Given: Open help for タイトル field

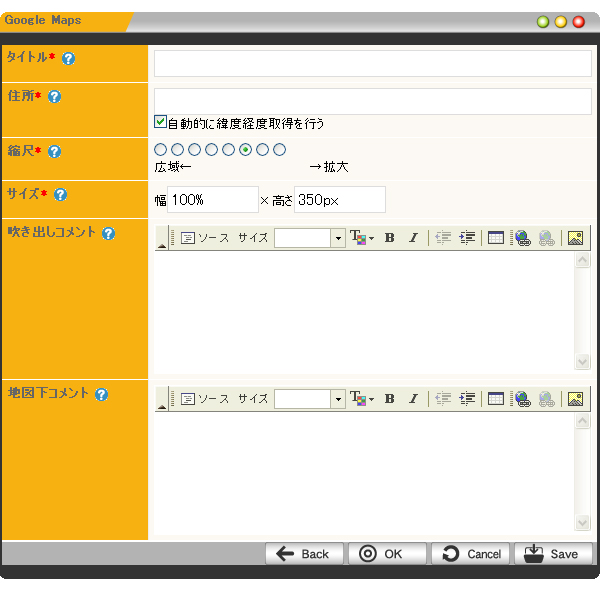Looking at the screenshot, I should pyautogui.click(x=68, y=59).
